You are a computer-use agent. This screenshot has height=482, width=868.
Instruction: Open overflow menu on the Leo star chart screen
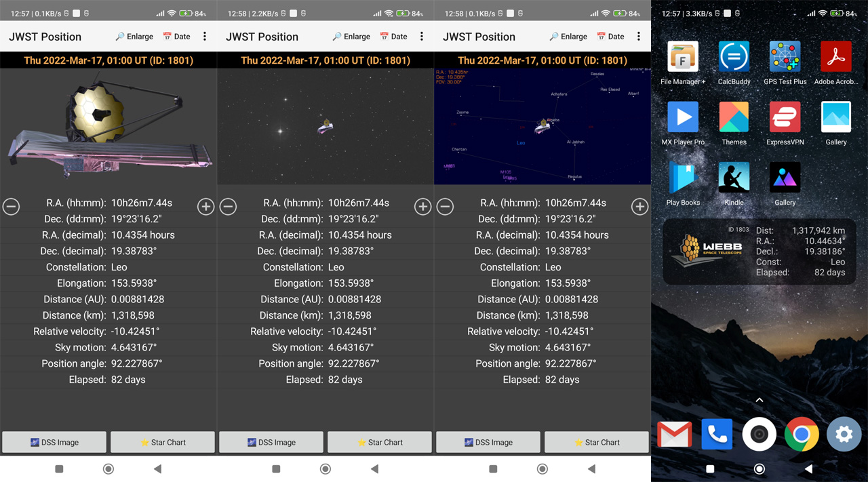(x=639, y=37)
